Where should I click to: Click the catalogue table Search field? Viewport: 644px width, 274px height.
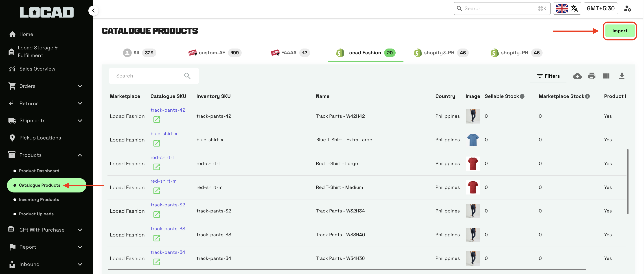click(x=149, y=76)
